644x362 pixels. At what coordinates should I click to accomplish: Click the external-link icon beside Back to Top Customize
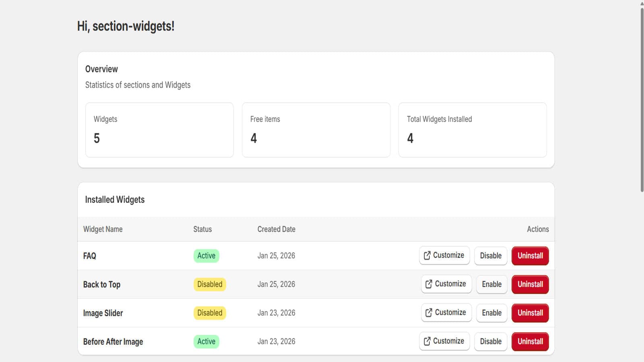coord(428,284)
